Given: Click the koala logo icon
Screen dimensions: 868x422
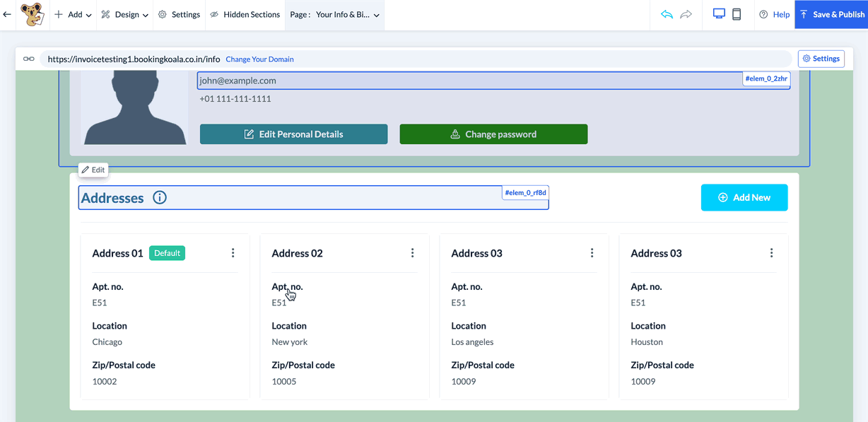Looking at the screenshot, I should (32, 14).
